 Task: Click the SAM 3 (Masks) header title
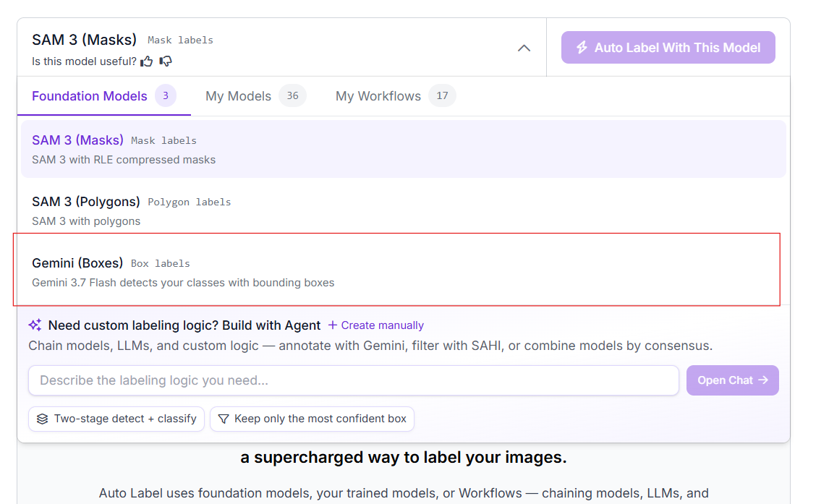[x=84, y=40]
